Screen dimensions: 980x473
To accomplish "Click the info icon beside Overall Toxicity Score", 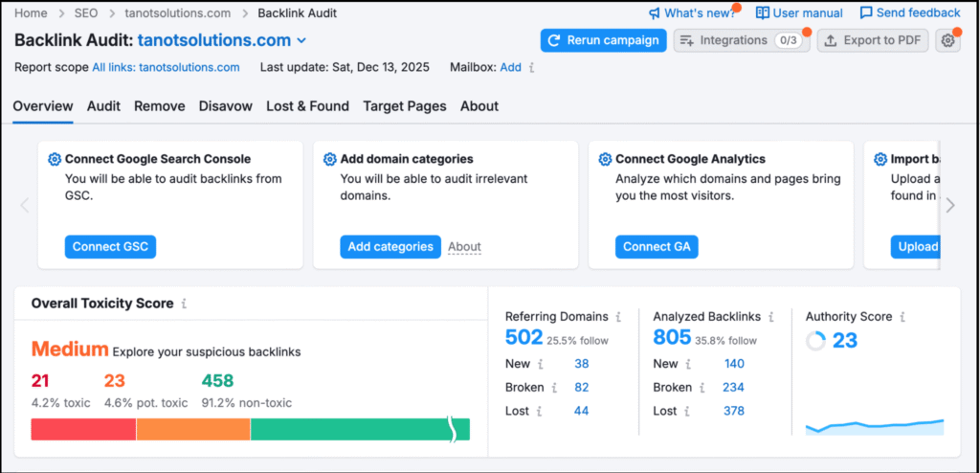I will [184, 304].
